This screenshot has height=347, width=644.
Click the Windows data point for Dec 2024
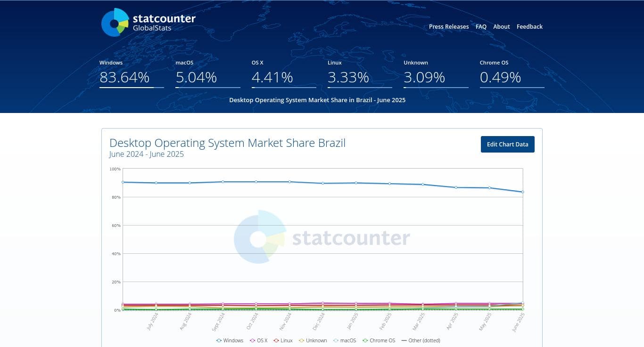click(x=323, y=183)
